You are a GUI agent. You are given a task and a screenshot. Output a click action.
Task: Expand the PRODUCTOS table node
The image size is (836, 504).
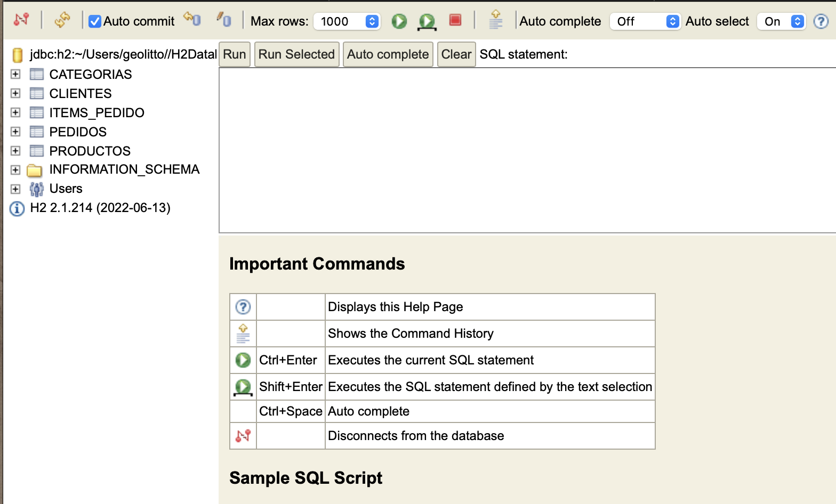click(x=15, y=151)
